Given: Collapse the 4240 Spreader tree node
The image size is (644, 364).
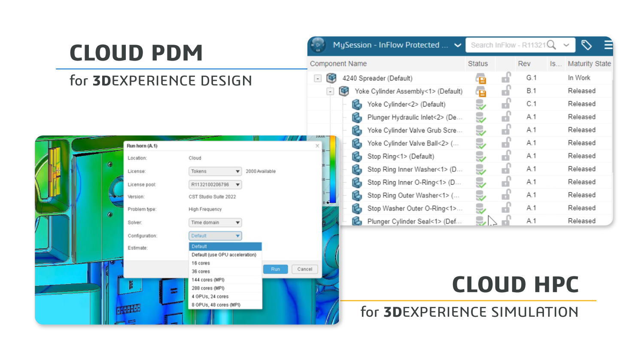Looking at the screenshot, I should 318,79.
